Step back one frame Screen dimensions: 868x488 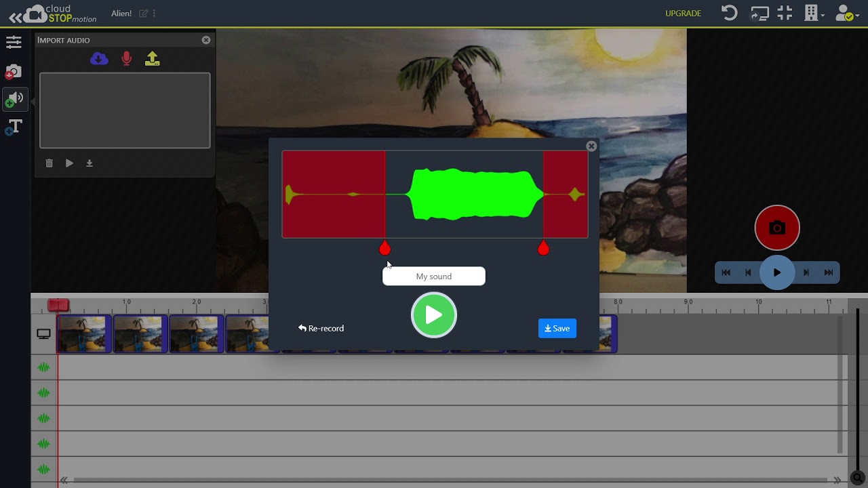[x=748, y=272]
